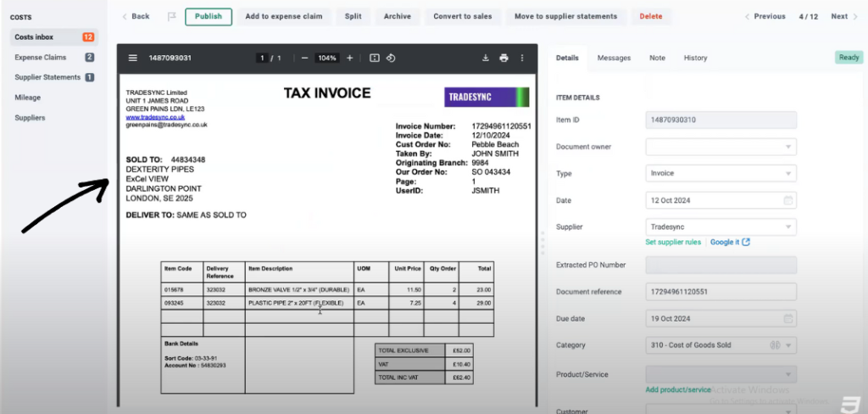Viewport: 868px width, 414px height.
Task: Download the invoice PDF
Action: (486, 58)
